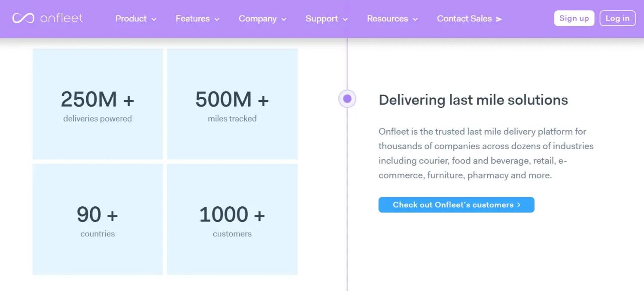
Task: Select the 250M+ deliveries powered tile
Action: coord(97,104)
